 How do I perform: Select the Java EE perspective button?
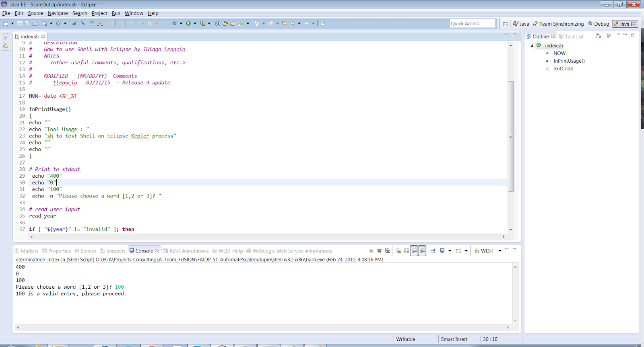(x=625, y=24)
